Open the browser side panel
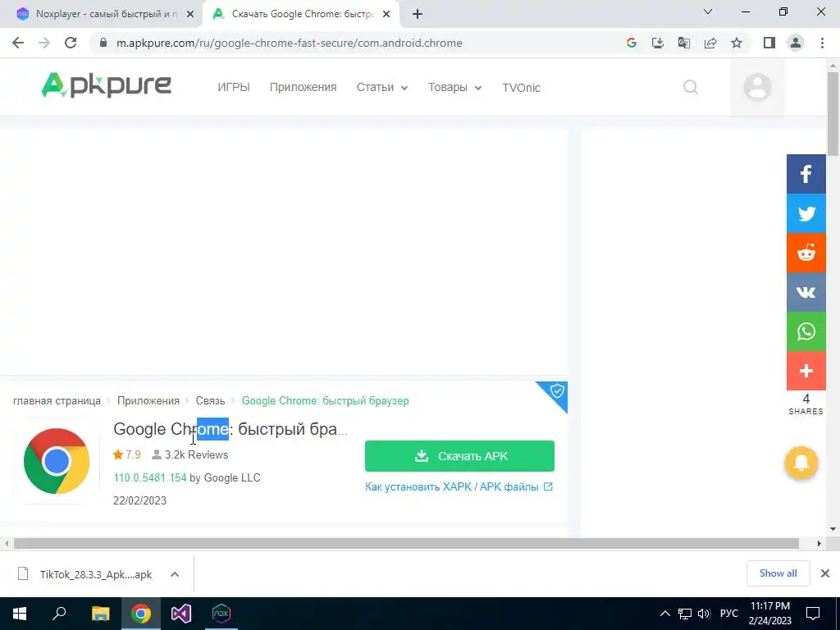This screenshot has width=840, height=630. pos(769,43)
